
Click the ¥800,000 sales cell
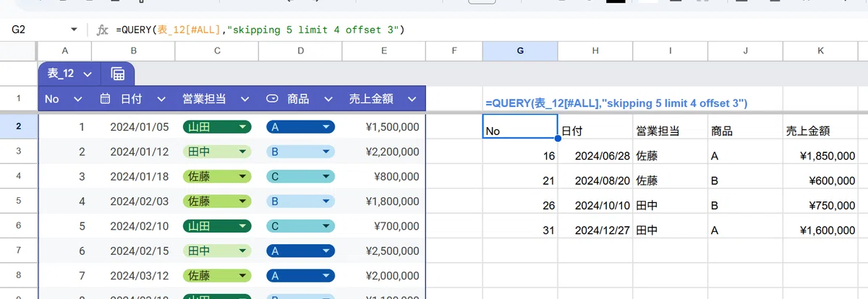(x=384, y=176)
